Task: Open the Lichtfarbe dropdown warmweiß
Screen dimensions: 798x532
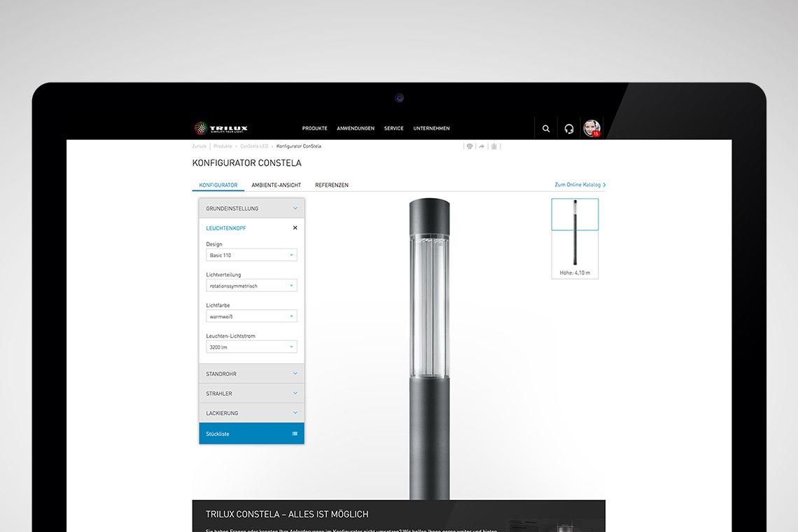Action: click(x=251, y=316)
